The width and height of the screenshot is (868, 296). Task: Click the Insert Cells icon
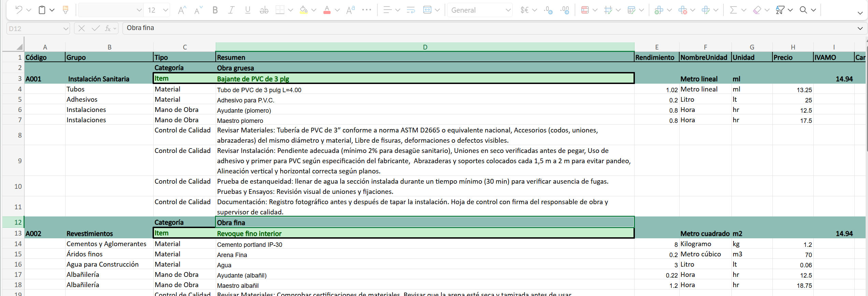click(659, 10)
